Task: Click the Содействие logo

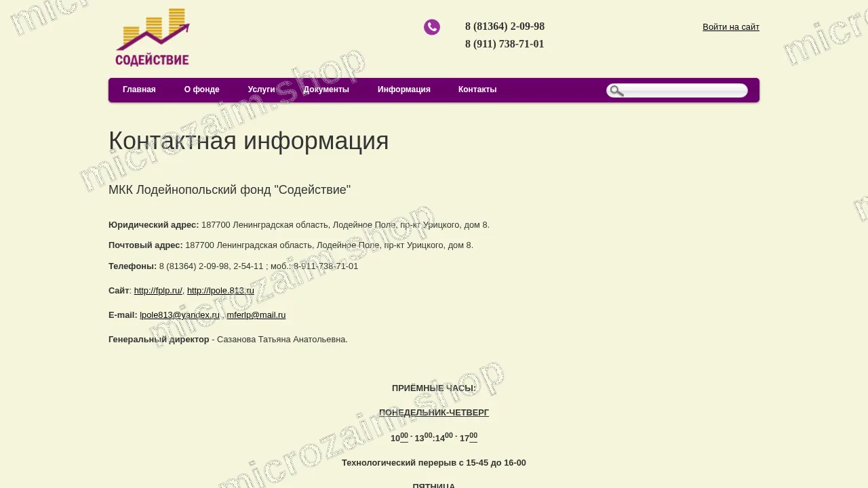Action: [152, 37]
